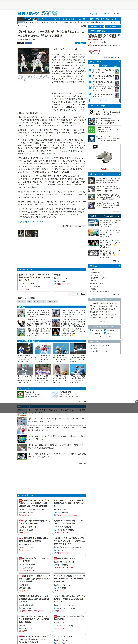
Task: Close the overlay with the X button
Action: click(x=136, y=402)
